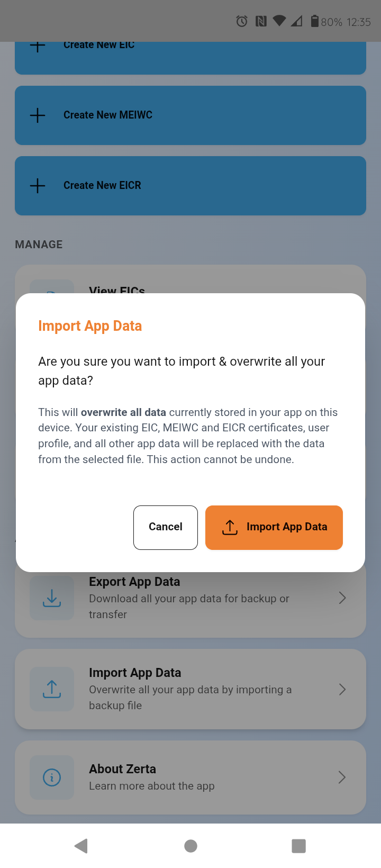Image resolution: width=381 pixels, height=868 pixels.
Task: Open the About Zerta info icon
Action: tap(51, 777)
